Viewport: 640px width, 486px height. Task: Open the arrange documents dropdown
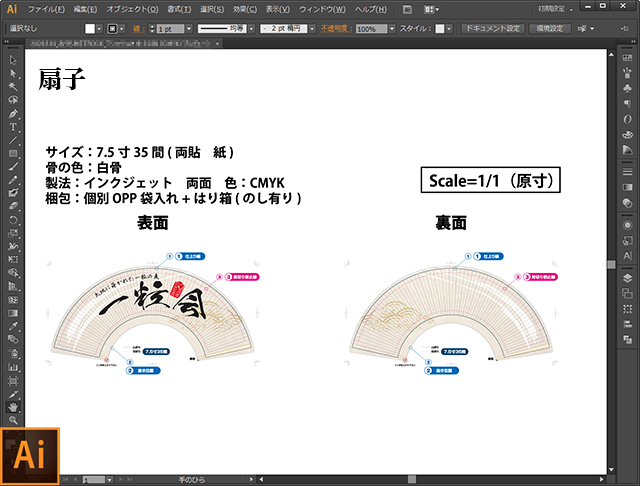point(431,9)
